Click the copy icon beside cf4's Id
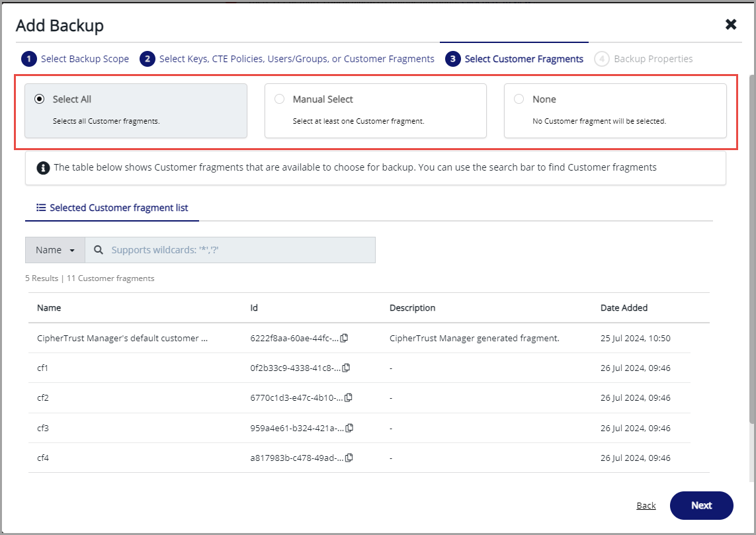The height and width of the screenshot is (535, 756). [349, 458]
